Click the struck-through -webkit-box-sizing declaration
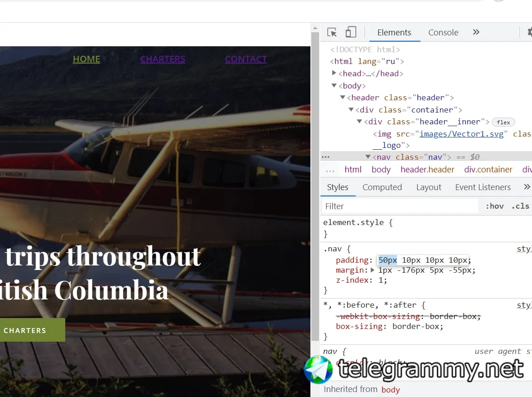This screenshot has width=532, height=397. (x=408, y=317)
